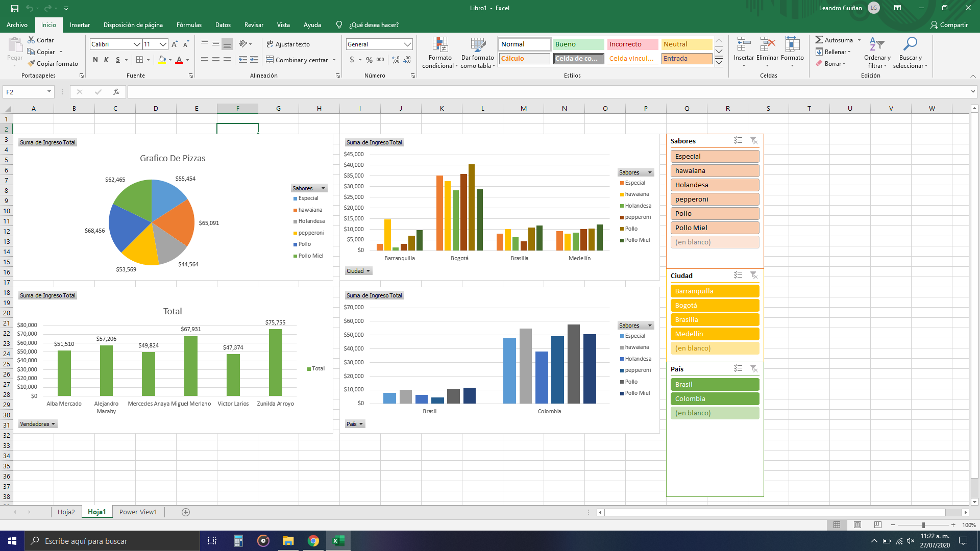Click the Autosuma sigma icon
This screenshot has height=551, width=980.
(x=819, y=40)
